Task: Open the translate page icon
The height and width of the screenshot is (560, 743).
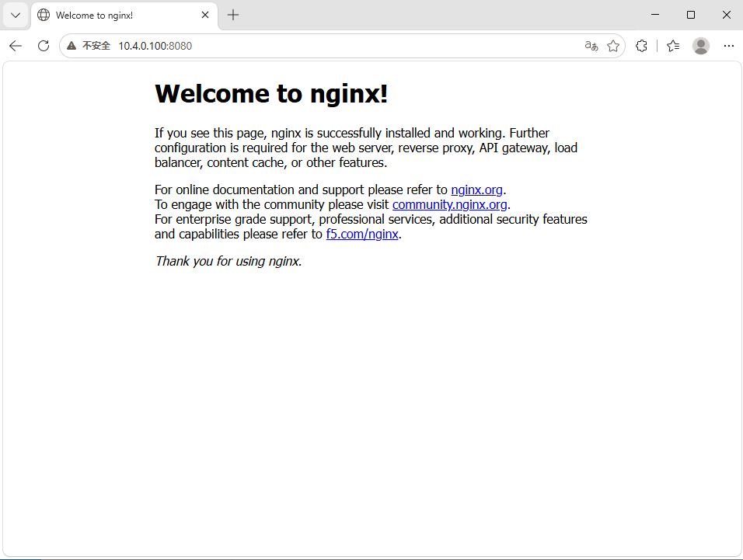Action: coord(591,46)
